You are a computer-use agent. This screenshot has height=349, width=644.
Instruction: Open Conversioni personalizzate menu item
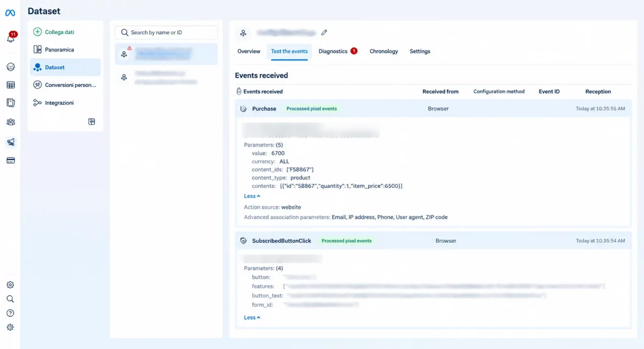(x=65, y=85)
